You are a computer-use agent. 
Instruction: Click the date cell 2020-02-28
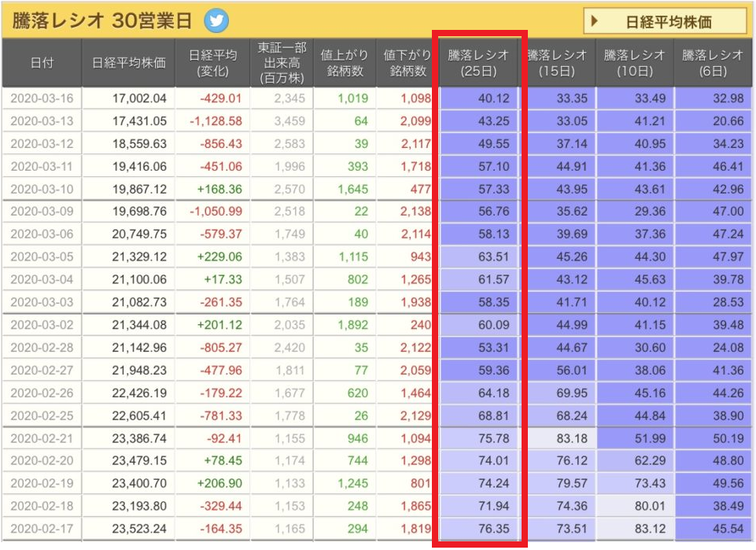[42, 348]
